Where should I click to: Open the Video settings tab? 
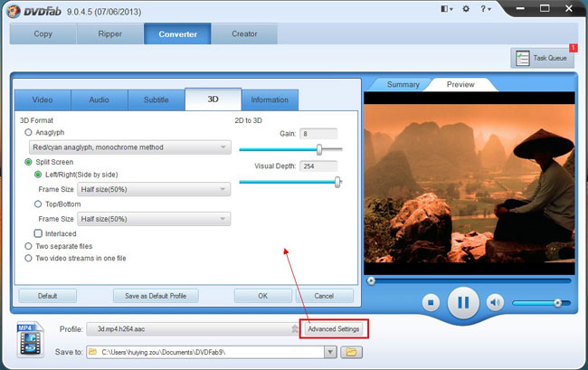[x=43, y=100]
